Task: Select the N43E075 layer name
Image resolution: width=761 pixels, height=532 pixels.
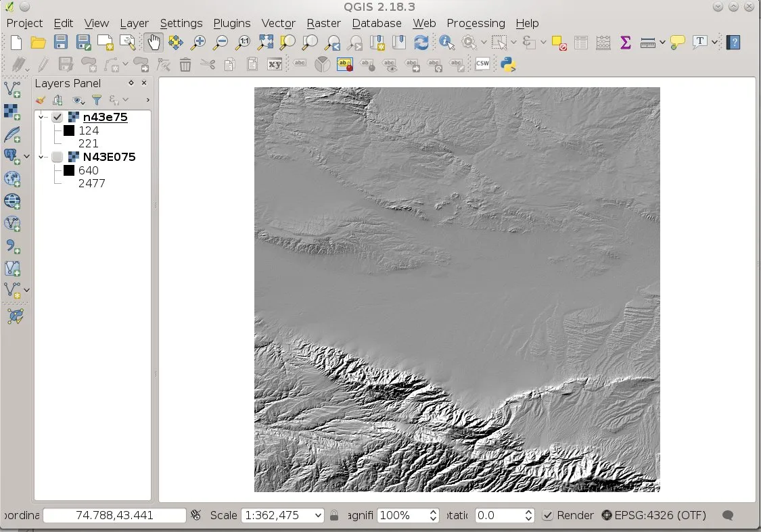Action: pos(109,157)
